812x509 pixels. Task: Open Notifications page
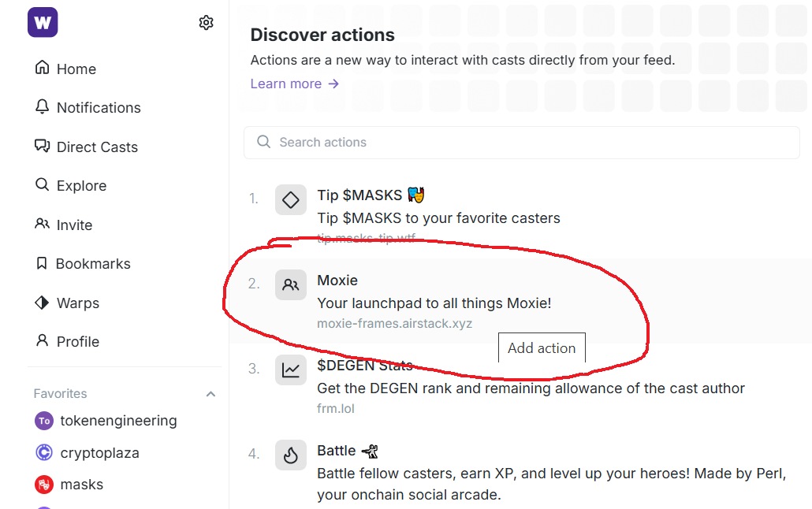(x=98, y=108)
